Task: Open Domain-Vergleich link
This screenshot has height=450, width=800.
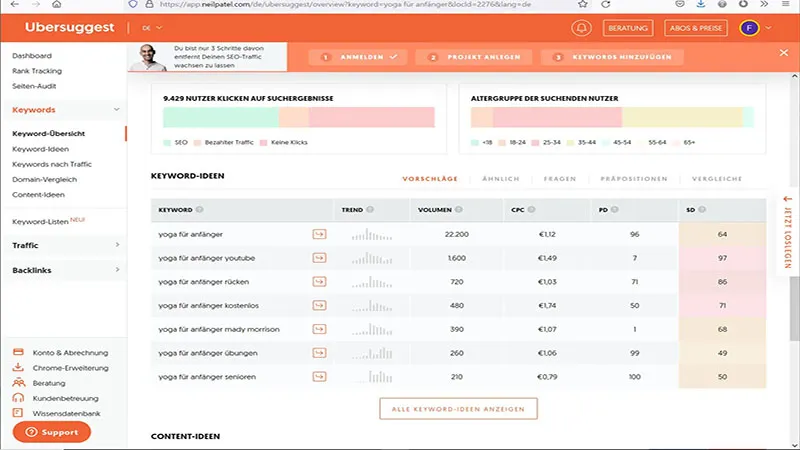Action: [44, 180]
